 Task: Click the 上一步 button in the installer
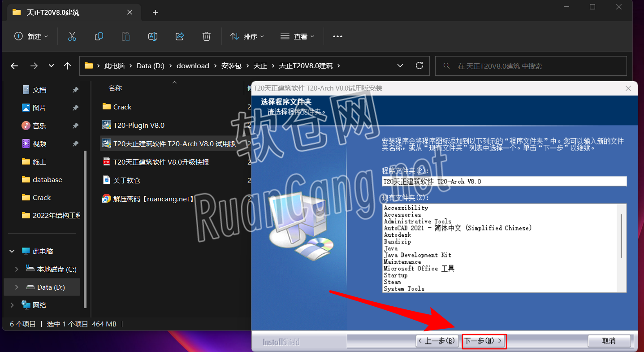pos(437,341)
